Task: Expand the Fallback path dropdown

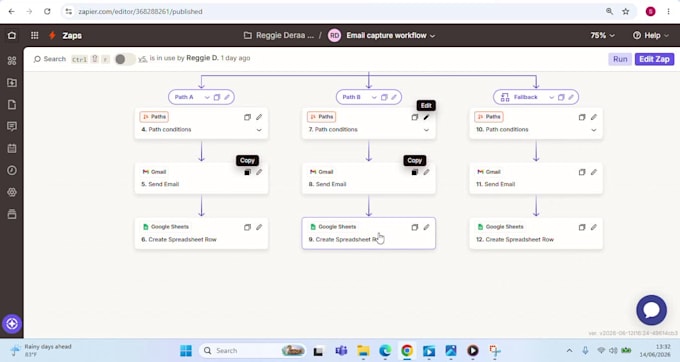Action: coord(551,97)
